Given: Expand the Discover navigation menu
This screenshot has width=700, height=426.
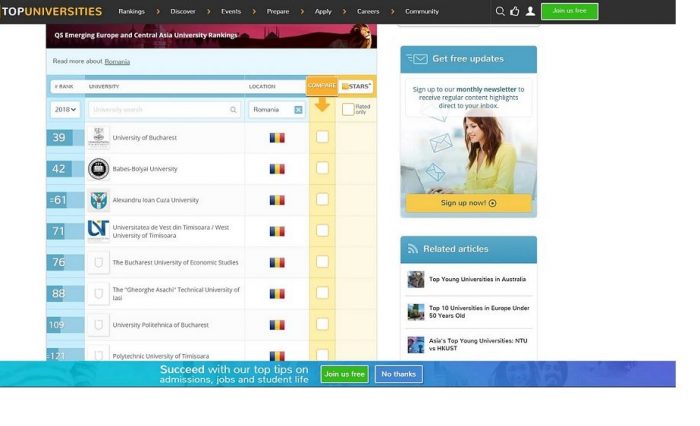Looking at the screenshot, I should tap(184, 12).
